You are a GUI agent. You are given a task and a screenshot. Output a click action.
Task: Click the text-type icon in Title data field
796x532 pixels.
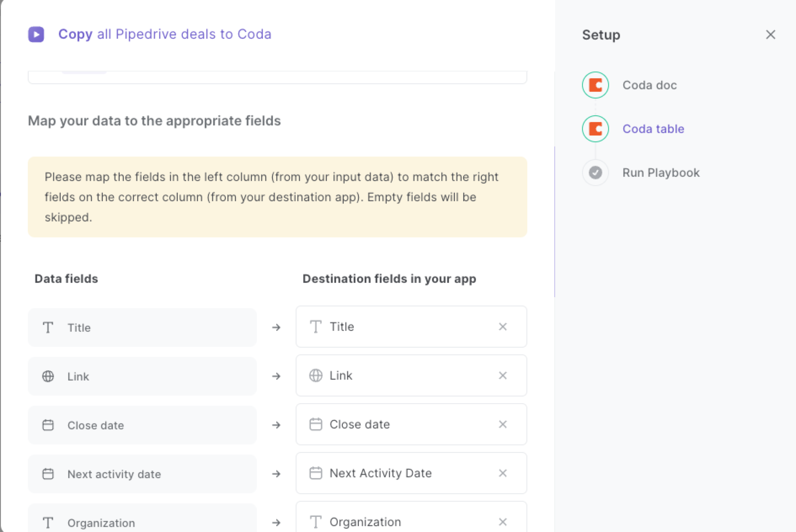point(48,327)
